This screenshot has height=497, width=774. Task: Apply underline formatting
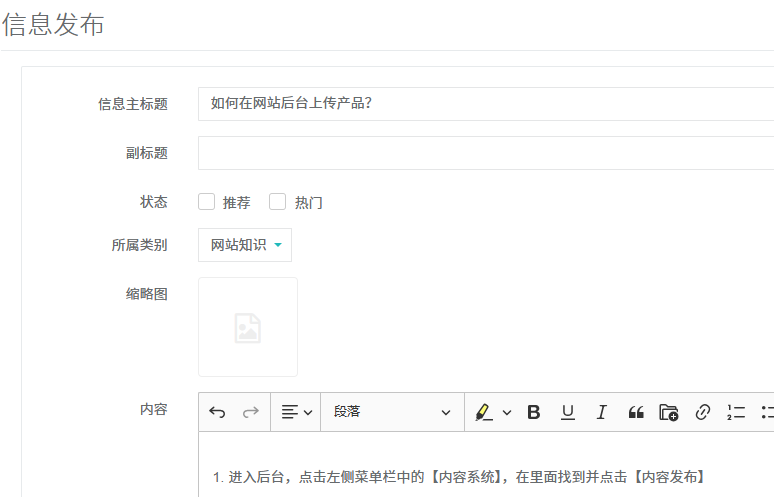(x=568, y=412)
